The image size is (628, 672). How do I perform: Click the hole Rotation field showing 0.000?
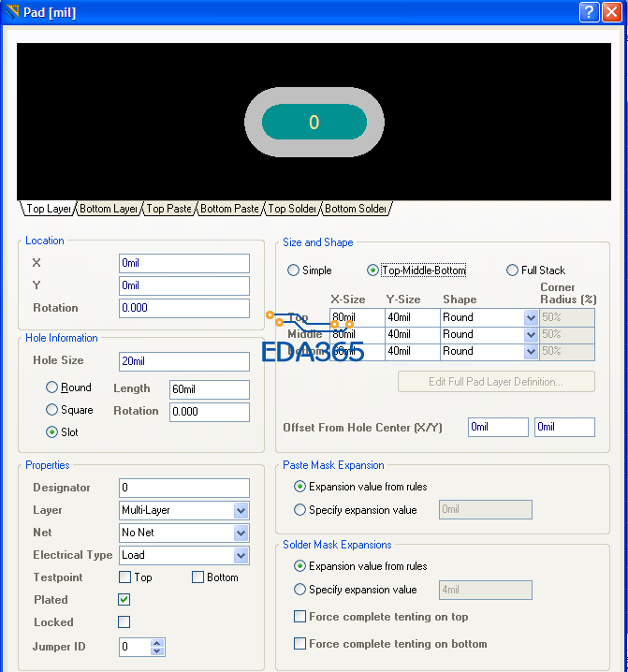click(x=210, y=412)
